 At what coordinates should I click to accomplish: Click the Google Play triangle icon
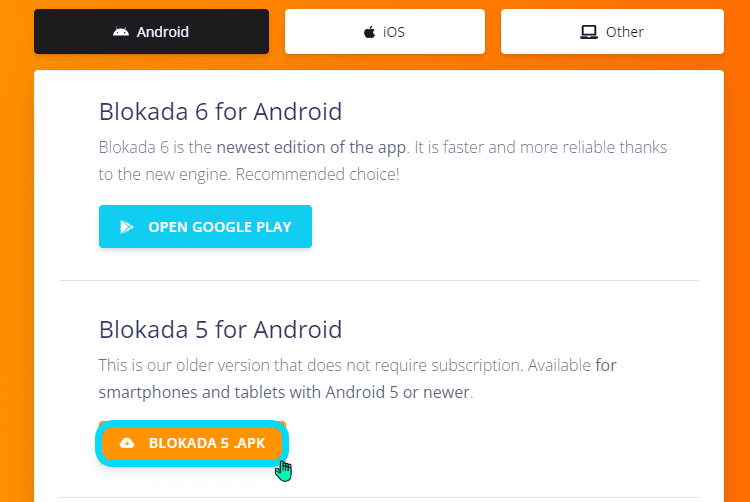(x=127, y=227)
